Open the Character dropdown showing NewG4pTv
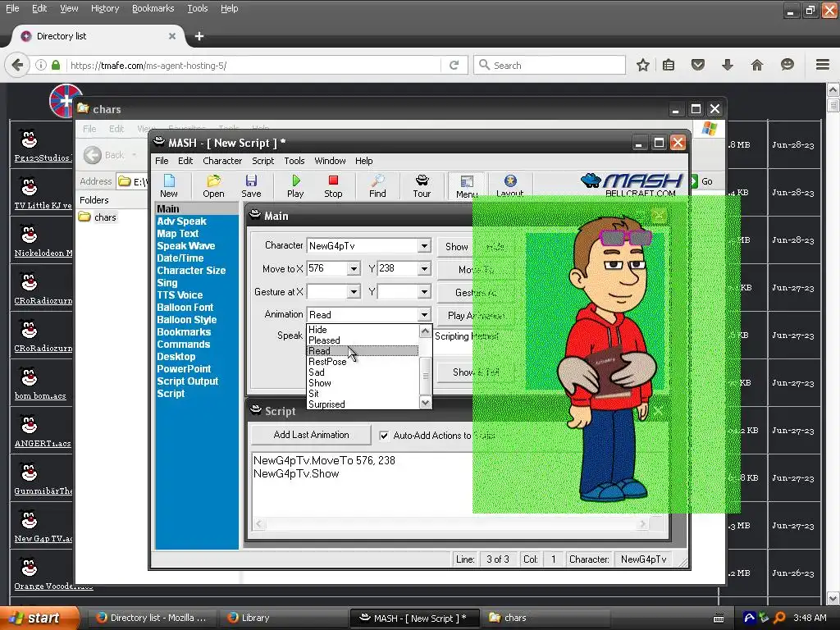 tap(424, 246)
